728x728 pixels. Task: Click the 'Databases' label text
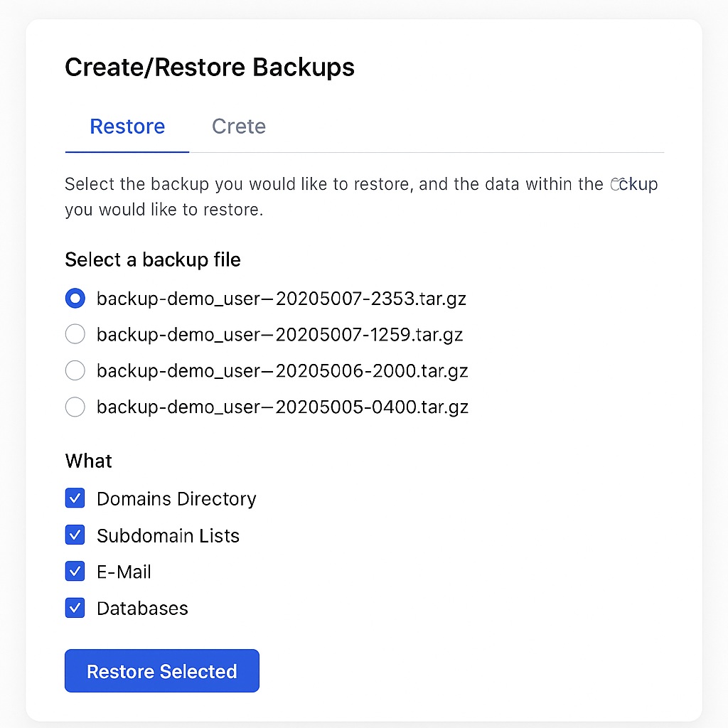142,609
